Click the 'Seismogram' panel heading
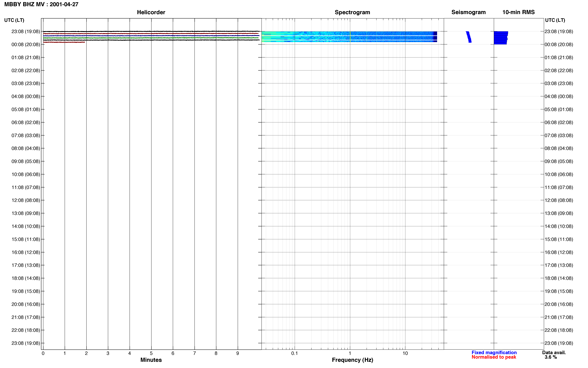The height and width of the screenshot is (368, 588). [x=468, y=12]
